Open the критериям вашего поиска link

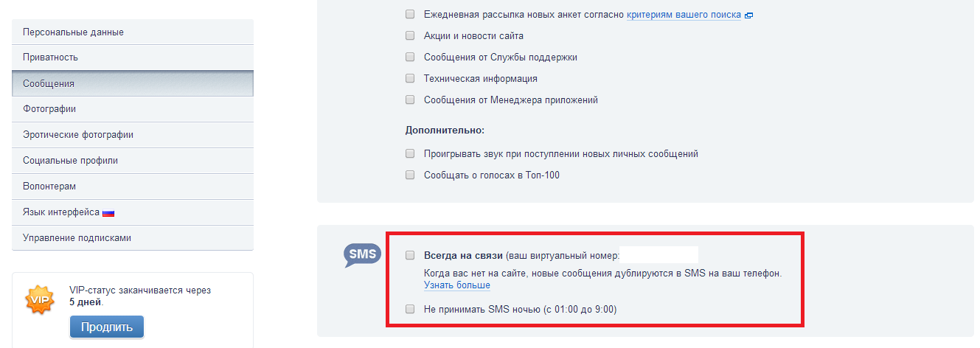684,15
